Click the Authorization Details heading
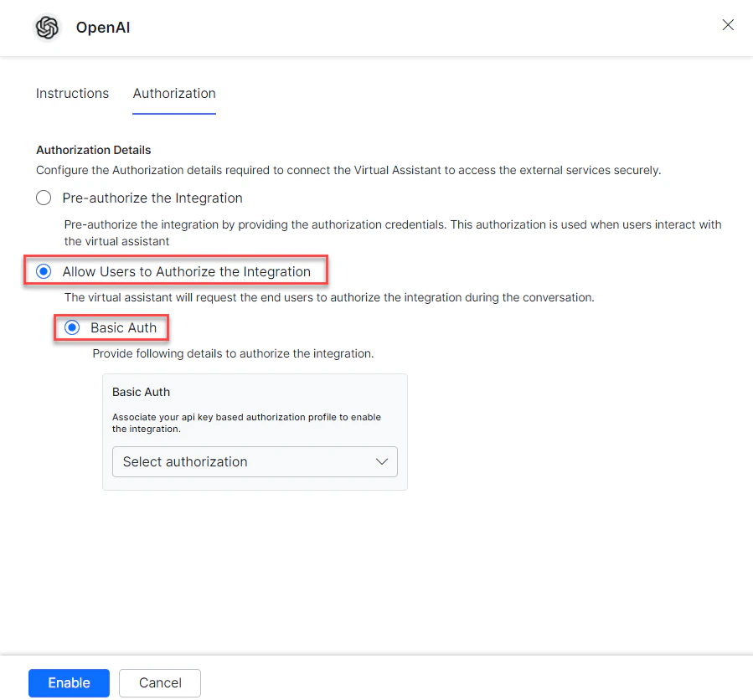The image size is (753, 700). (x=93, y=150)
